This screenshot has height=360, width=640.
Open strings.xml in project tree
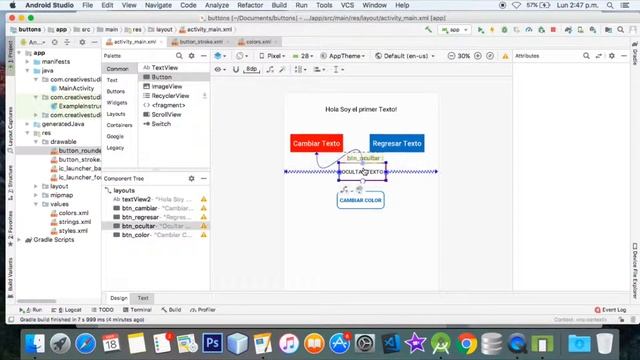point(70,222)
